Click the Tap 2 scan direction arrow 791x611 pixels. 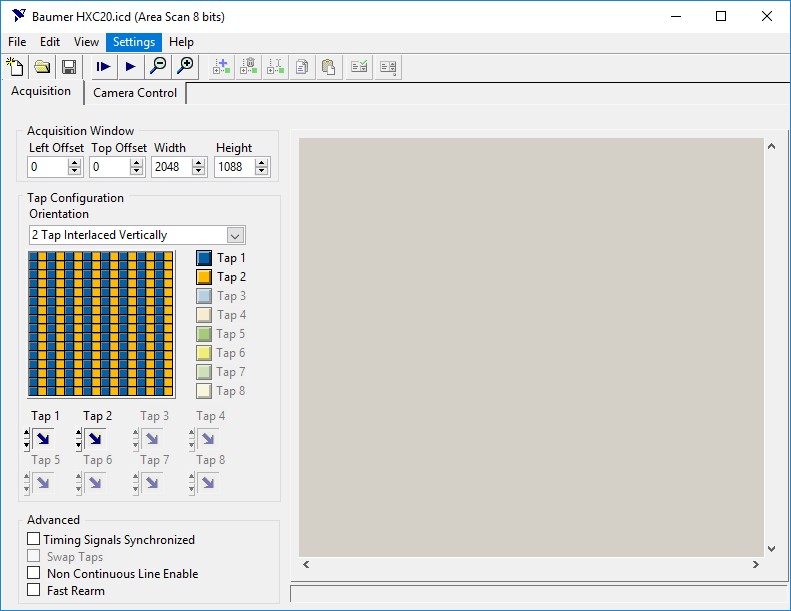pyautogui.click(x=95, y=439)
